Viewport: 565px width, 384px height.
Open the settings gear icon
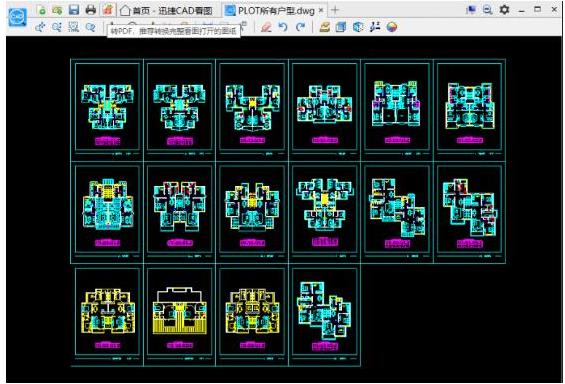pyautogui.click(x=504, y=10)
